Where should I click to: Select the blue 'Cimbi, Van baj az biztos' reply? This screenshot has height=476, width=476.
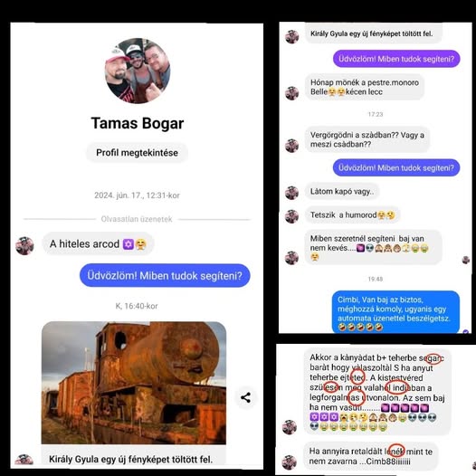pos(395,312)
